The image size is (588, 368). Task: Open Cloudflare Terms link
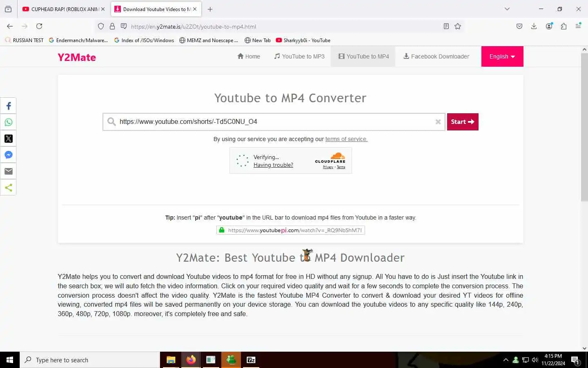click(x=341, y=167)
